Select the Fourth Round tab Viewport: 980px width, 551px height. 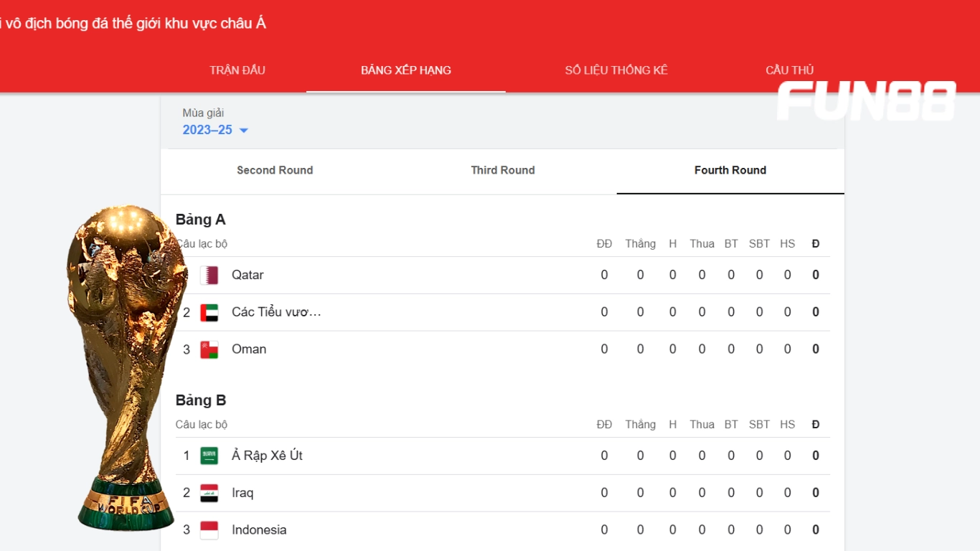(x=730, y=170)
